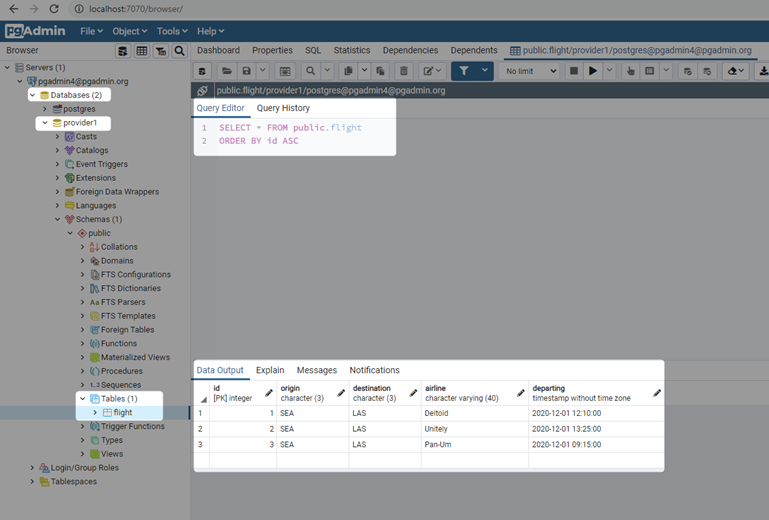Select the Materialized Views tree item
Image resolution: width=769 pixels, height=520 pixels.
(135, 358)
